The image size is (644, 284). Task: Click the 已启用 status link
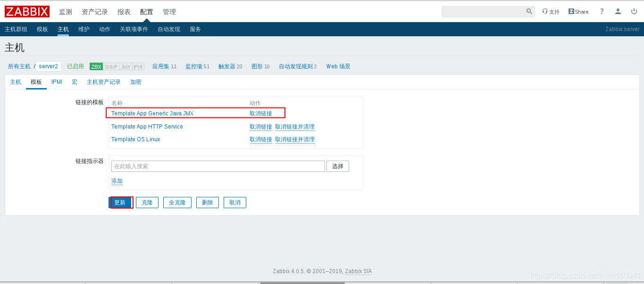(x=75, y=66)
